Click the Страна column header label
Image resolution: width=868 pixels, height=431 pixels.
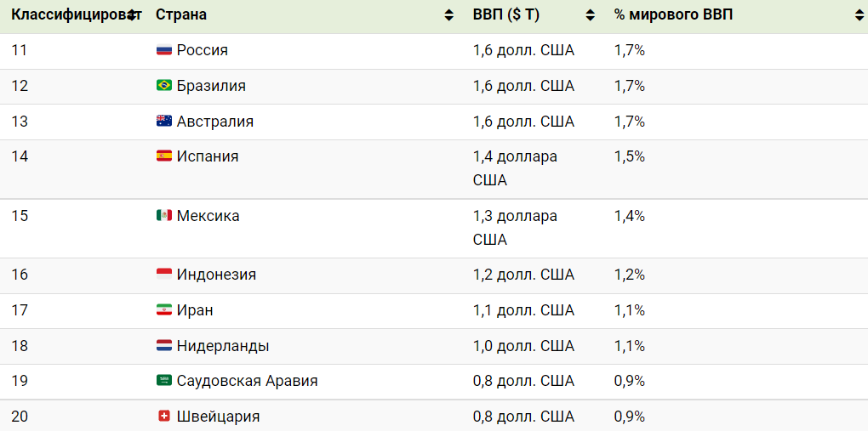point(181,15)
